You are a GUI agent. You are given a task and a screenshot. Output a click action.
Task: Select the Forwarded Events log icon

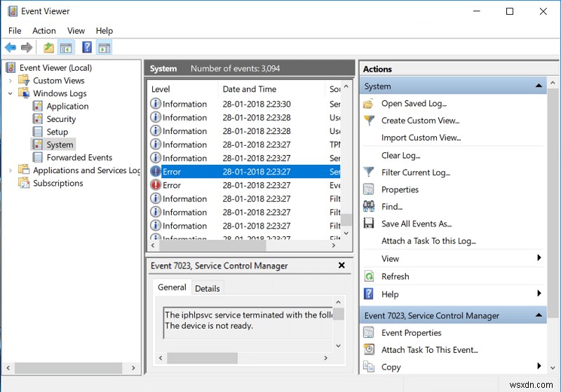[38, 157]
